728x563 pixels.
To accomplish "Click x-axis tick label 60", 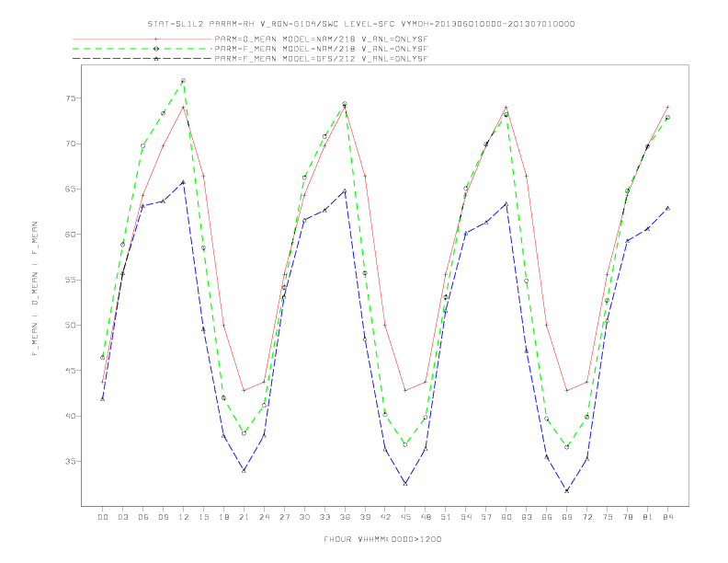I will (x=506, y=517).
